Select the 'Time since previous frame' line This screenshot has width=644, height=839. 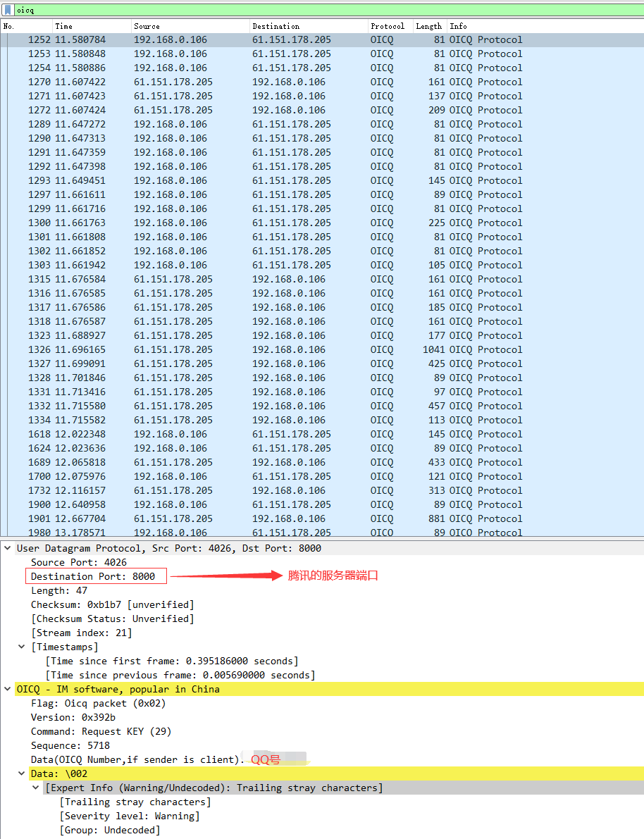click(x=180, y=675)
